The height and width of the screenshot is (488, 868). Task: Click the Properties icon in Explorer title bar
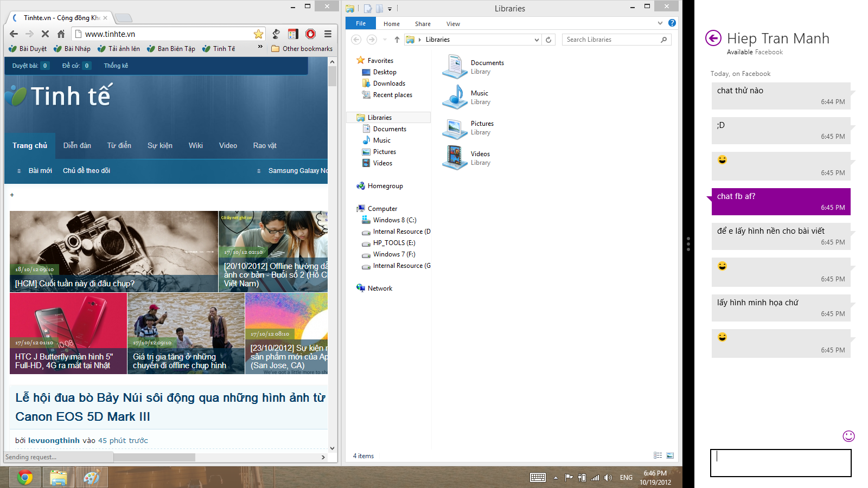[367, 8]
